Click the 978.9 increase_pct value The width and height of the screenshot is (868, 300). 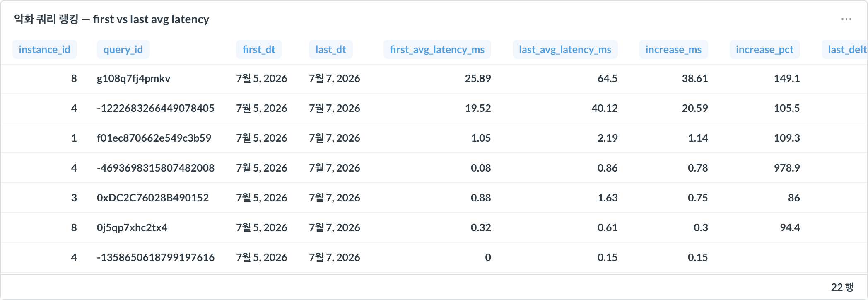coord(787,168)
